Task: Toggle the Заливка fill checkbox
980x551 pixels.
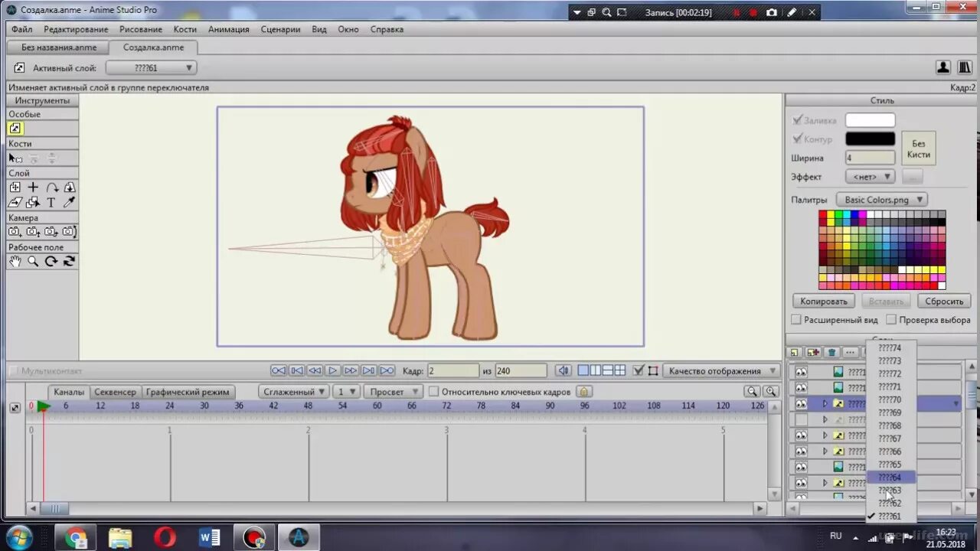Action: pos(797,120)
